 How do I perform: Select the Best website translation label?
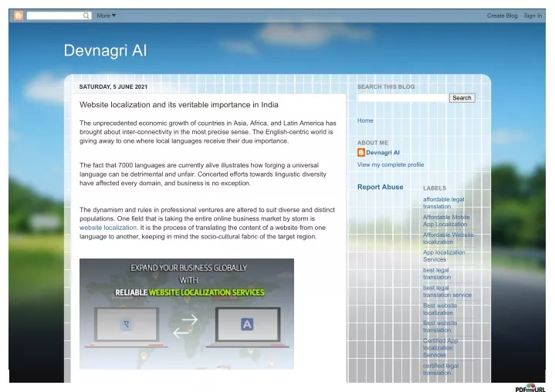[x=440, y=326]
